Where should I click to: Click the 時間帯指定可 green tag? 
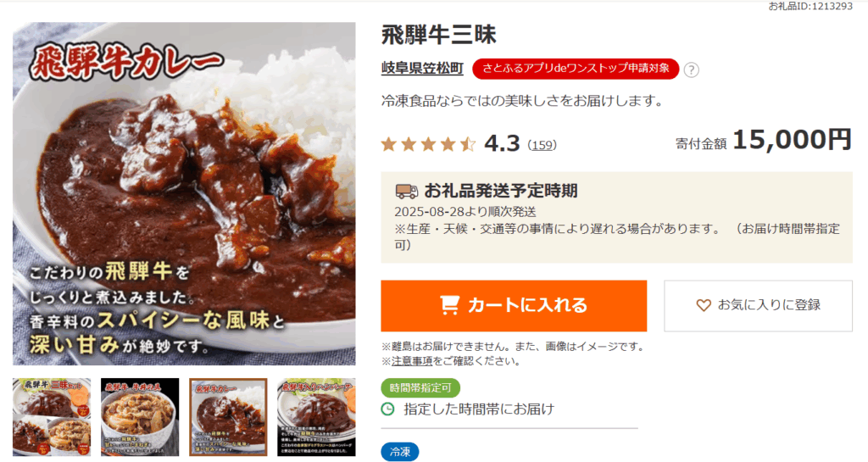coord(420,388)
